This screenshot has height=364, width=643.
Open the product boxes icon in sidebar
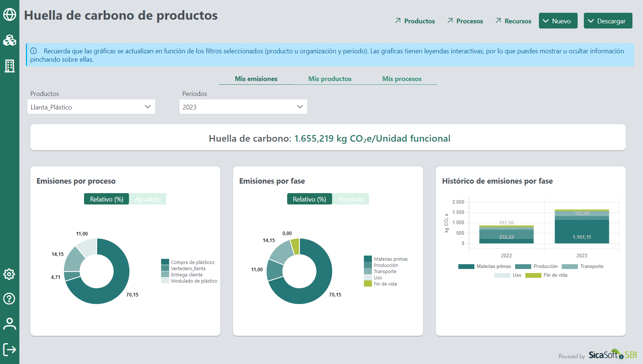[x=9, y=40]
